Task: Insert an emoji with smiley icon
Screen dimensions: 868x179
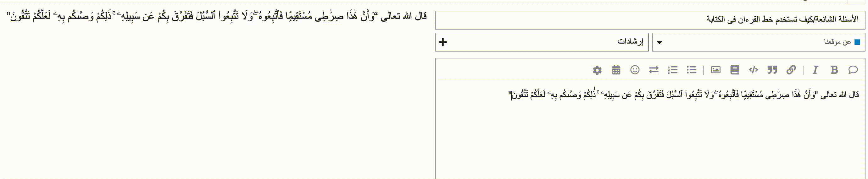Action: pos(635,70)
